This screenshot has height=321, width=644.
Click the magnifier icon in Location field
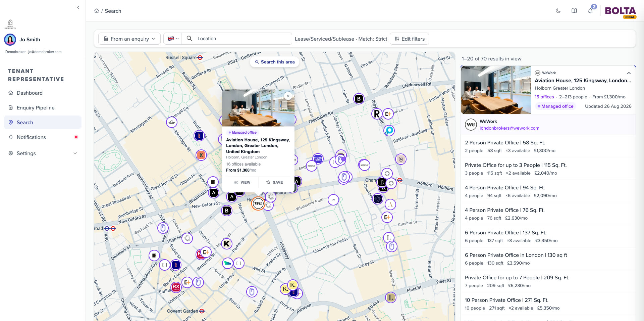point(190,39)
